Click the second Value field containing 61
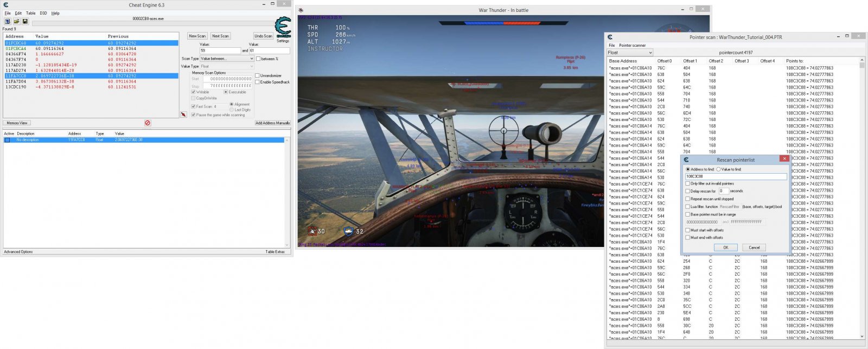Screen dimensions: 868x349 (270, 50)
